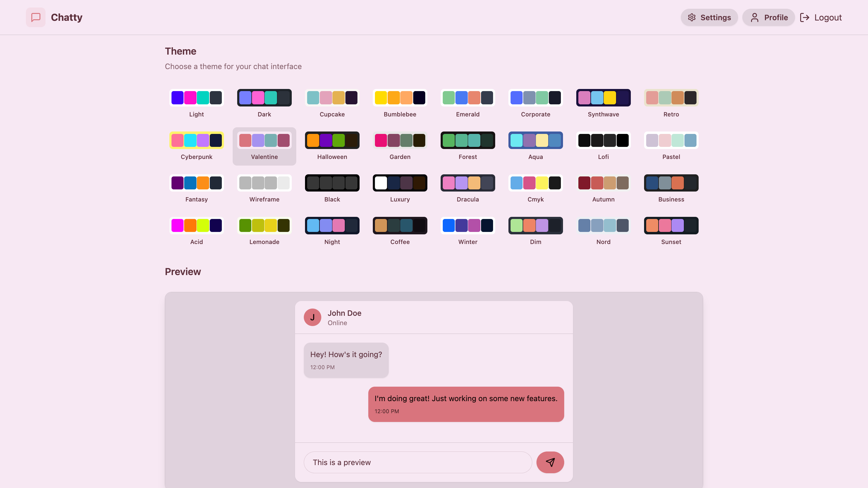This screenshot has width=868, height=488.
Task: Apply the Bumblebee theme
Action: coord(400,103)
